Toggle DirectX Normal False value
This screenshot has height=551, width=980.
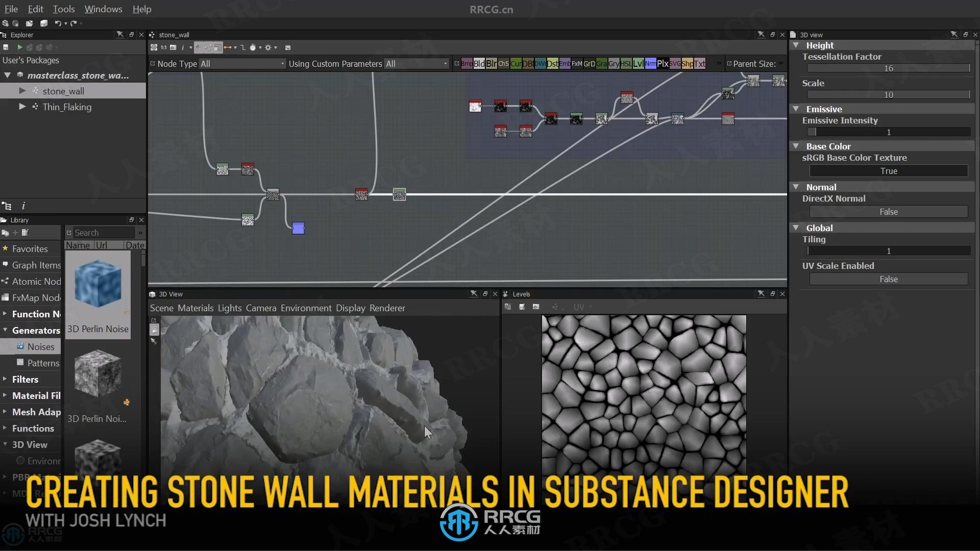[x=888, y=212]
